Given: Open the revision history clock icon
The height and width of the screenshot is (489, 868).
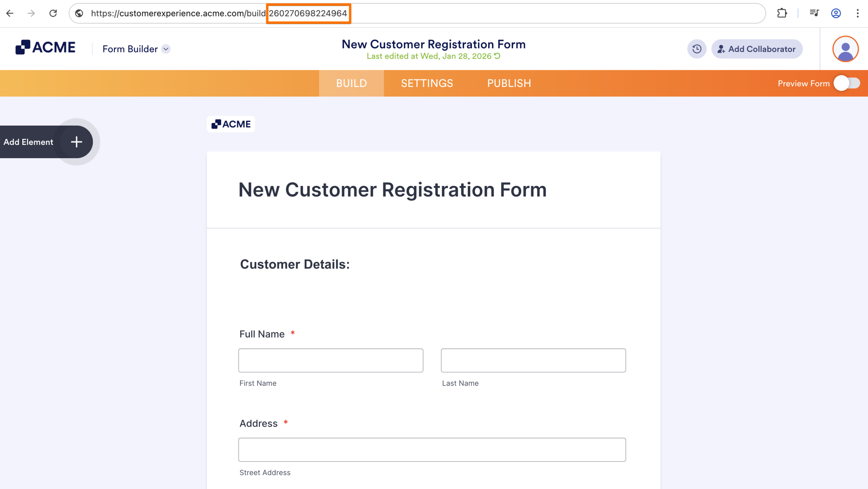Looking at the screenshot, I should click(697, 49).
